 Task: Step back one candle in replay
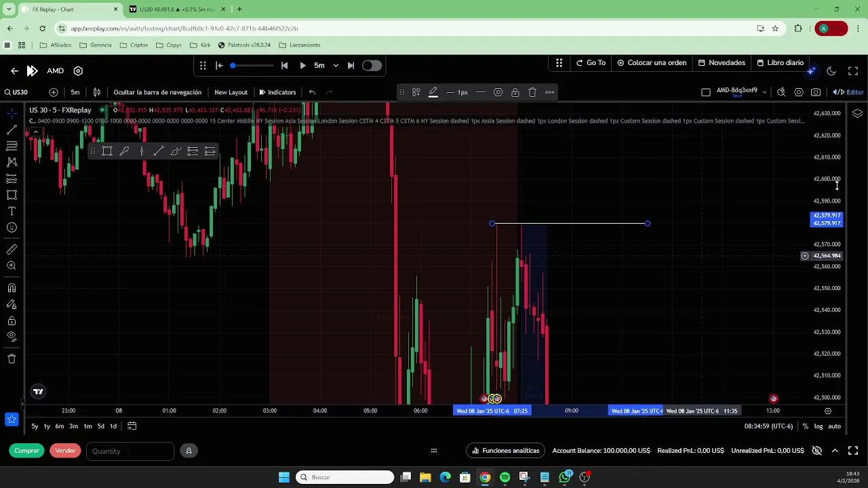pyautogui.click(x=284, y=66)
